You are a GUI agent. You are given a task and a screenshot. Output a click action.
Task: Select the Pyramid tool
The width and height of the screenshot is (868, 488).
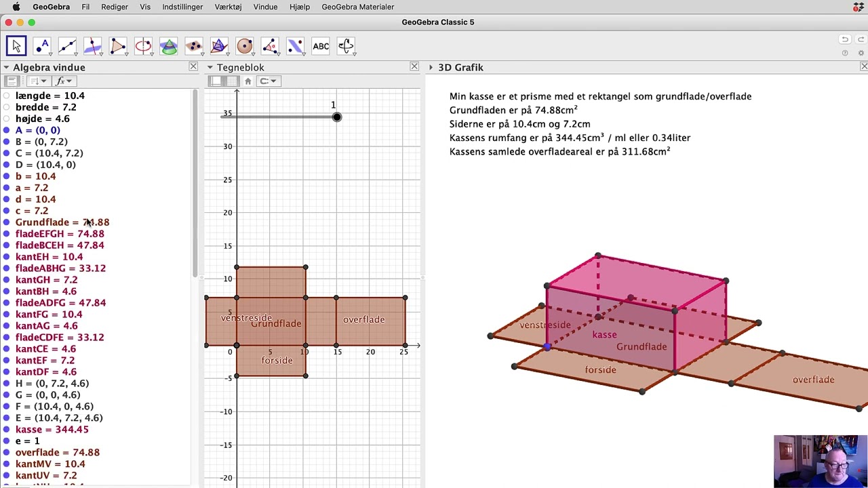[219, 46]
